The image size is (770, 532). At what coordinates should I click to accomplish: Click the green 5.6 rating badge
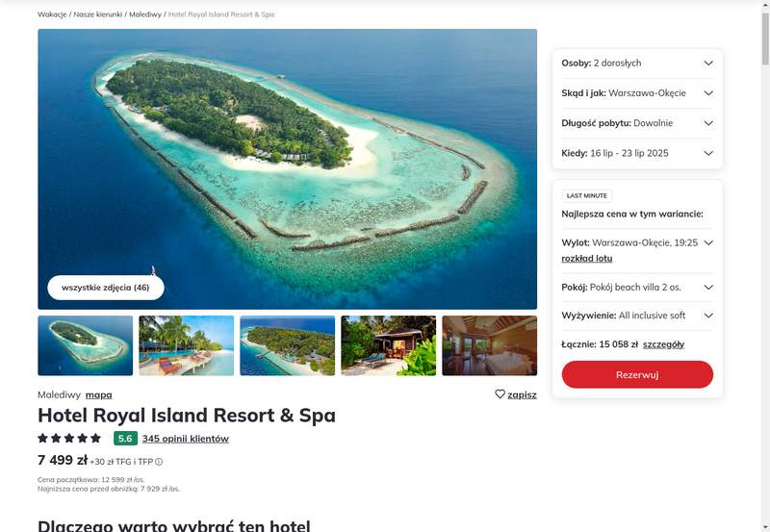[125, 439]
